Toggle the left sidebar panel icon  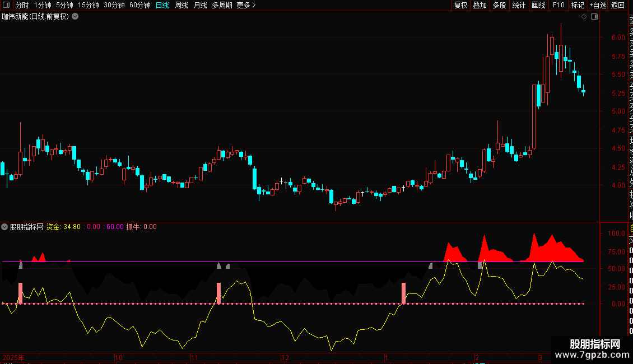click(x=6, y=5)
